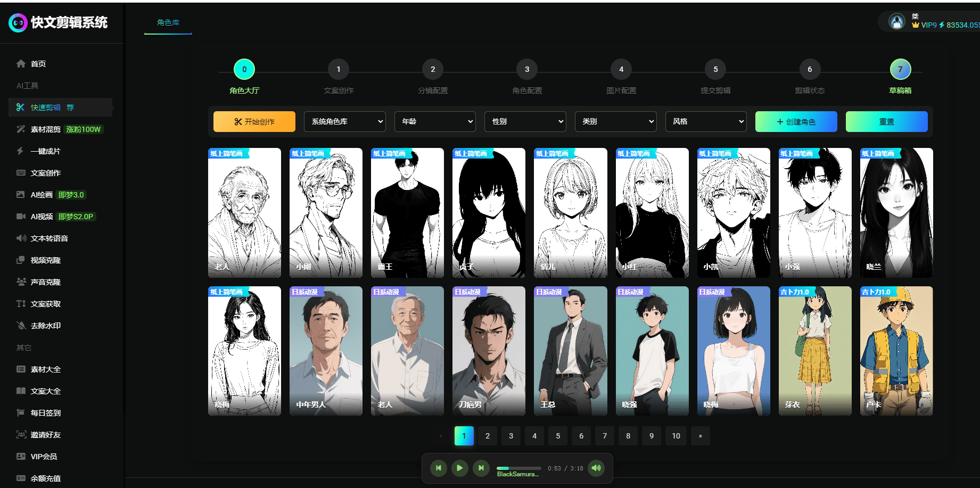980x488 pixels.
Task: Click the 开始创作 button
Action: (254, 121)
